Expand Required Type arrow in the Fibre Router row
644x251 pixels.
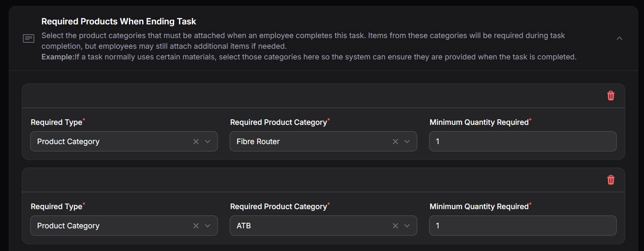(208, 142)
